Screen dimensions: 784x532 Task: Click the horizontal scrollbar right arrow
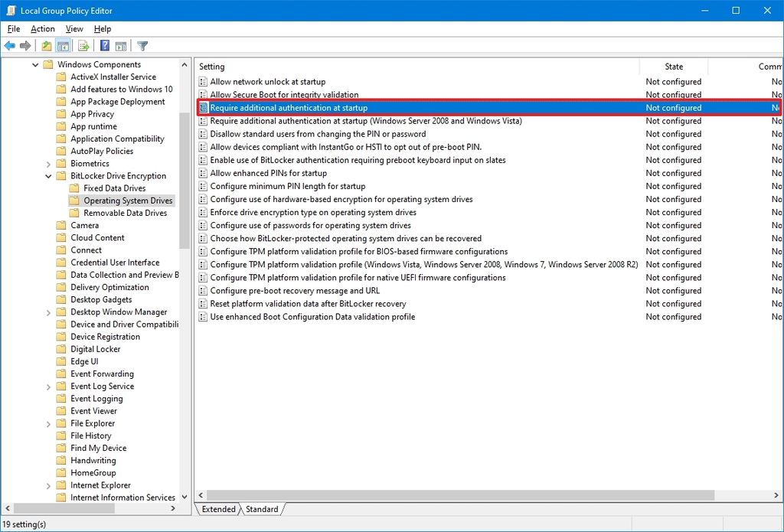pos(776,495)
